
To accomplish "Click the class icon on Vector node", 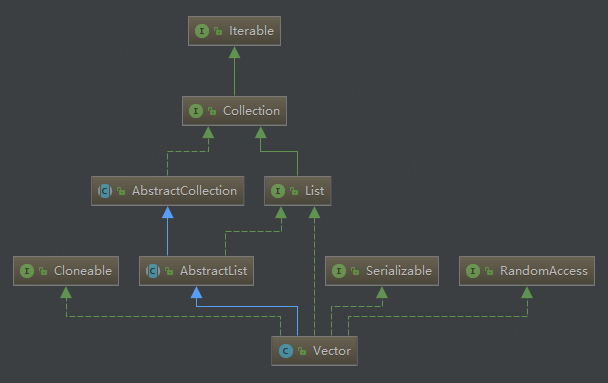I will point(286,351).
